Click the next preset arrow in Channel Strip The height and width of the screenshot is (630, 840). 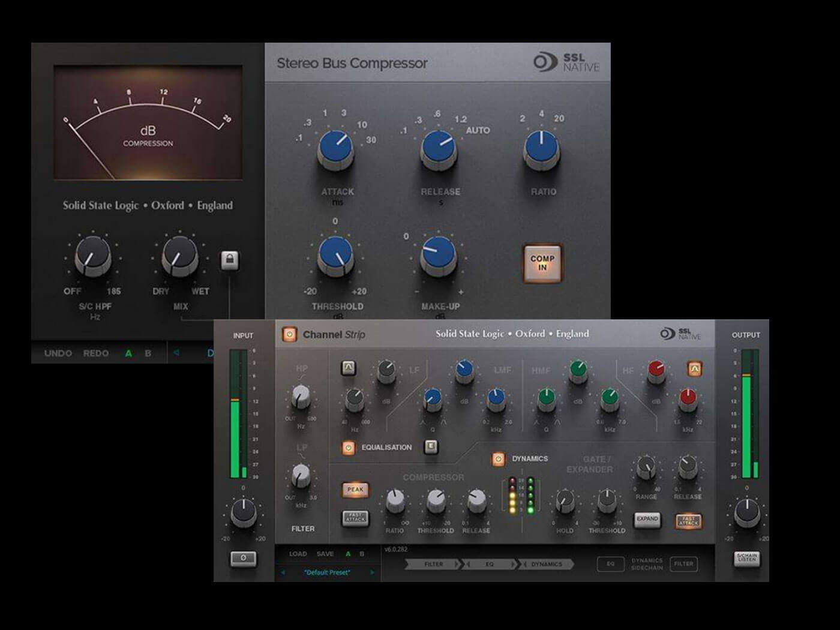372,572
